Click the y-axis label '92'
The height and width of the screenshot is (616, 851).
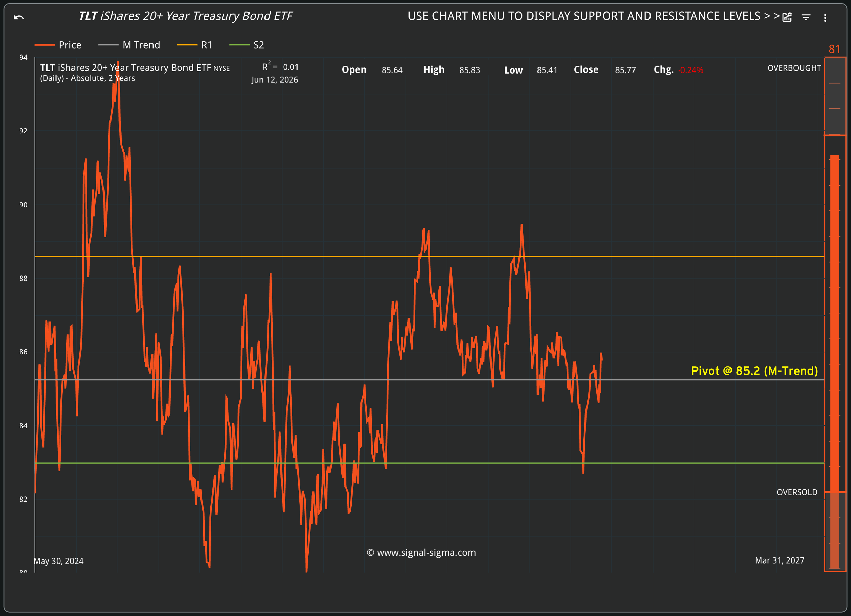(23, 131)
